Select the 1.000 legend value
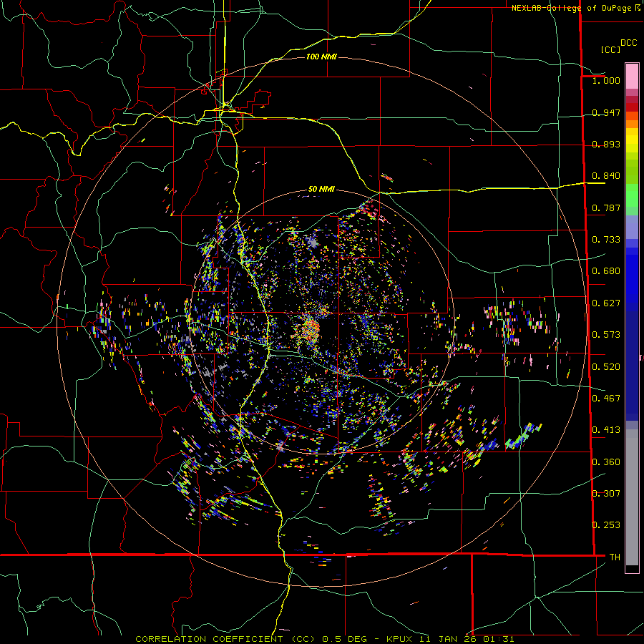 606,80
